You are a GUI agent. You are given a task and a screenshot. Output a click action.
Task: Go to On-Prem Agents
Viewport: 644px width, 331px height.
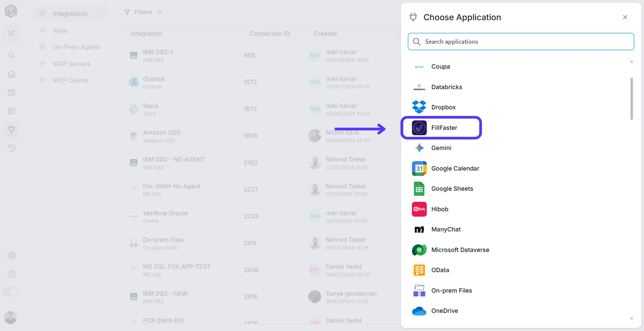click(77, 47)
